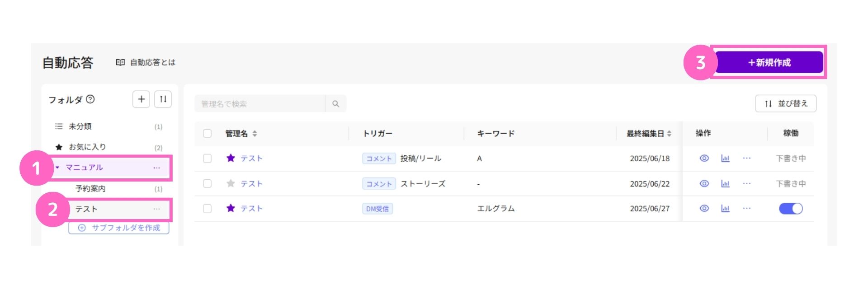Click the search magnifier icon
Screen dimensions: 868x289
335,104
